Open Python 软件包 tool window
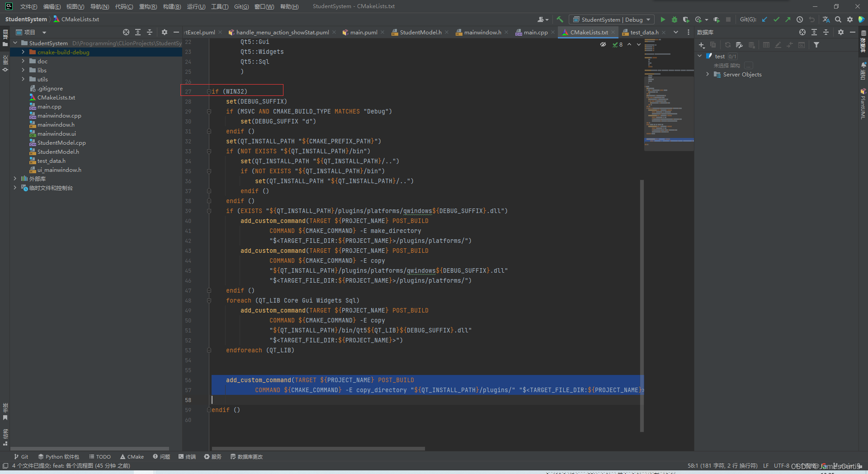The image size is (868, 474). click(59, 457)
